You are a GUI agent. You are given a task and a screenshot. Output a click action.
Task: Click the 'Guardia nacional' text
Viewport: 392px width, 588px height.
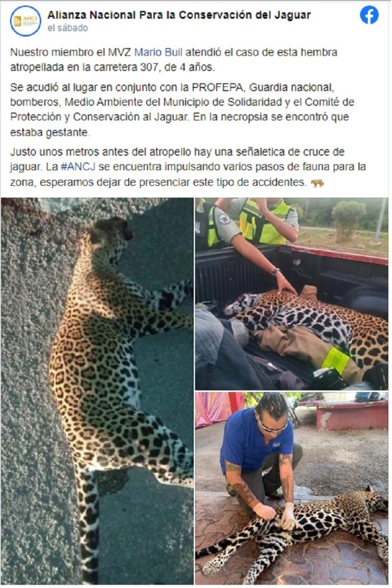pyautogui.click(x=291, y=87)
